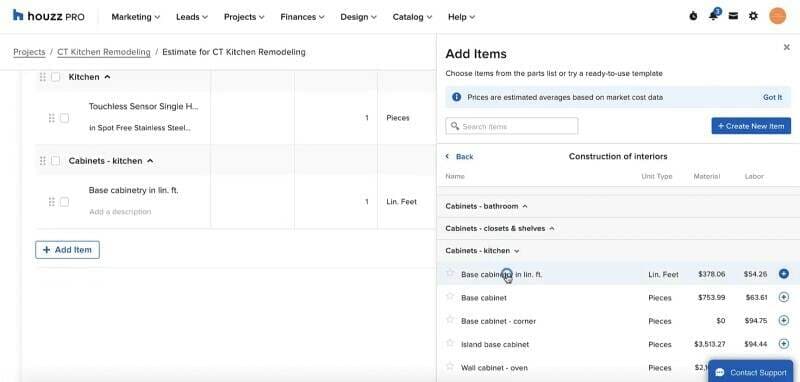Collapse Cabinets - kitchen category in panel
The height and width of the screenshot is (382, 800).
click(x=517, y=251)
